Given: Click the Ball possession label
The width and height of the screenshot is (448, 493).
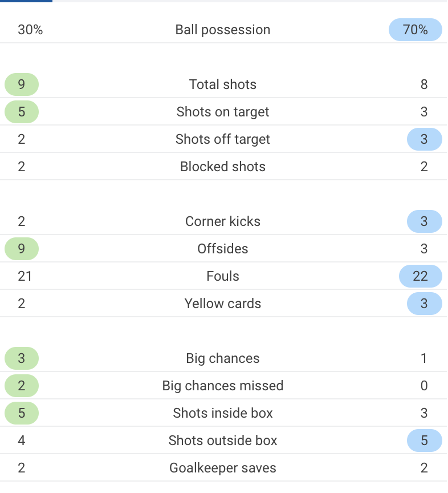Looking at the screenshot, I should [223, 30].
